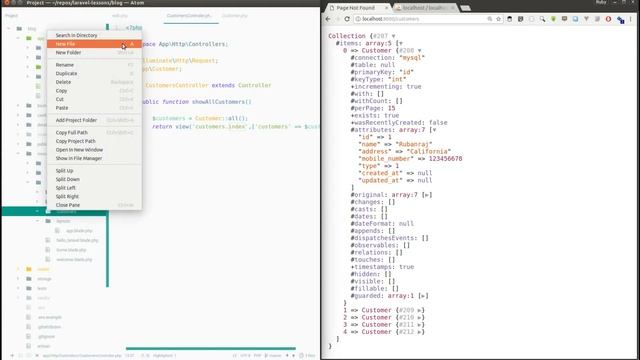The image size is (640, 360).
Task: Click the funnel-shaped extension icon
Action: pos(587,19)
